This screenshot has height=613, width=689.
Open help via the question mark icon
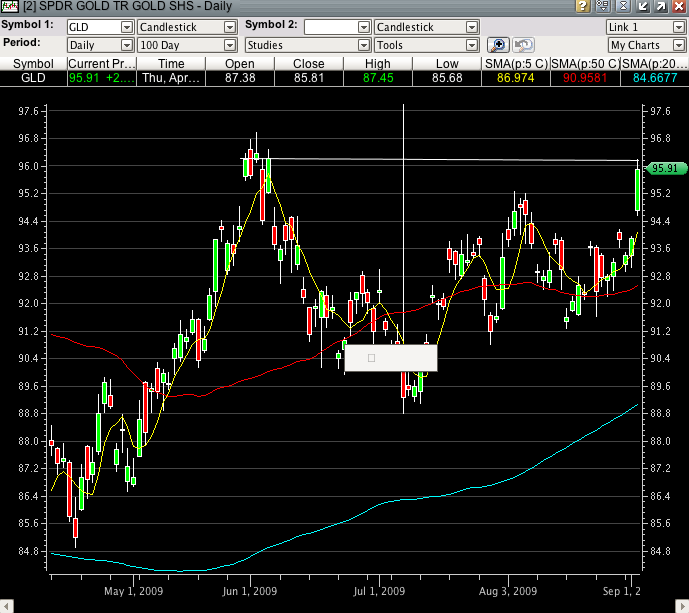point(582,7)
